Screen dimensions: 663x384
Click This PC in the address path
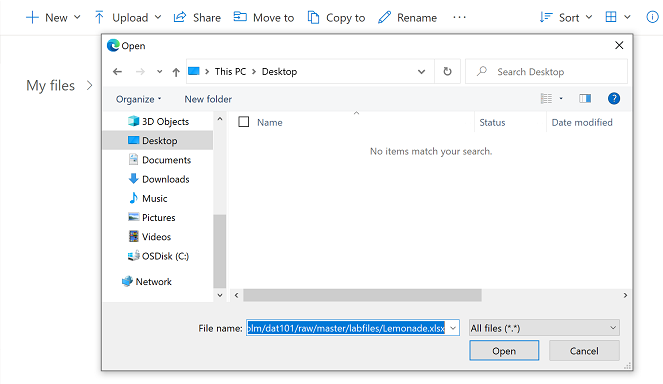click(230, 71)
